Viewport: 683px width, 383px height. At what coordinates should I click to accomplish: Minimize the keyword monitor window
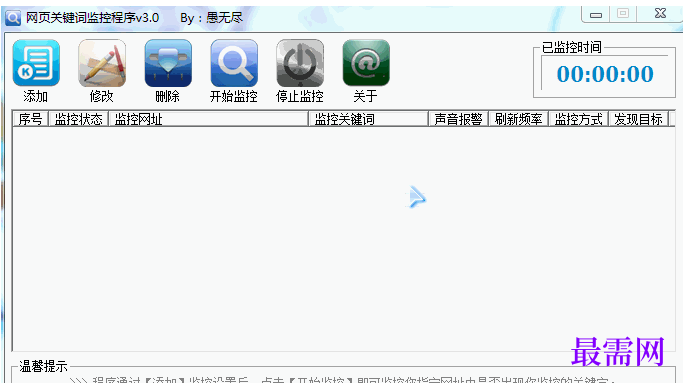coord(596,14)
